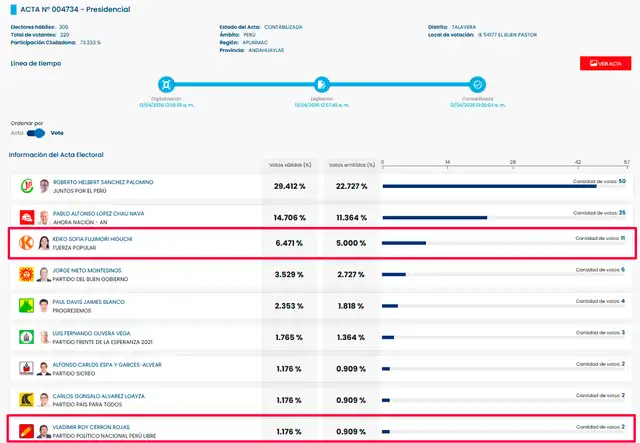Click the Partido Frente de la Esperanza logo
640x443 pixels.
click(28, 337)
